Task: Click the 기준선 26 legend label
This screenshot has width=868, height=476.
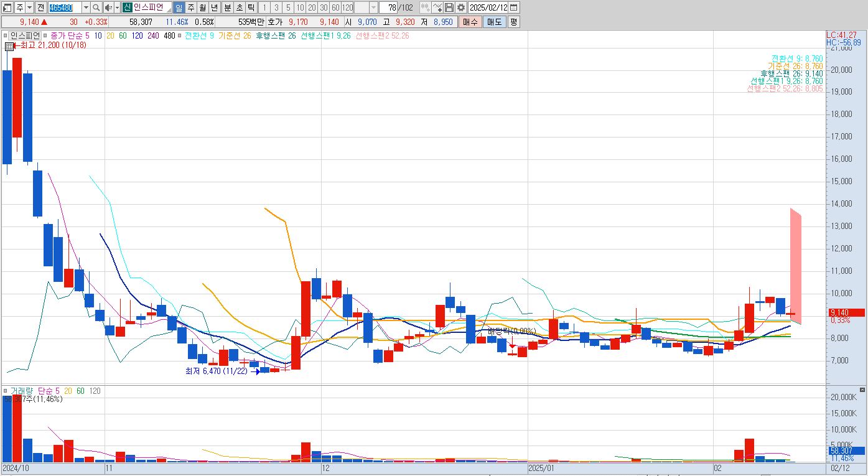Action: [x=235, y=35]
